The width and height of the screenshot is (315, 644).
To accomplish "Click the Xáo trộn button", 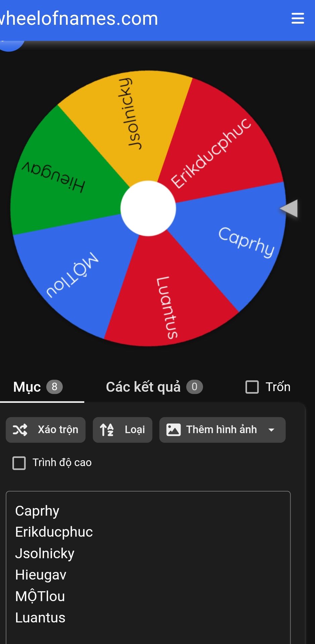I will coord(46,430).
